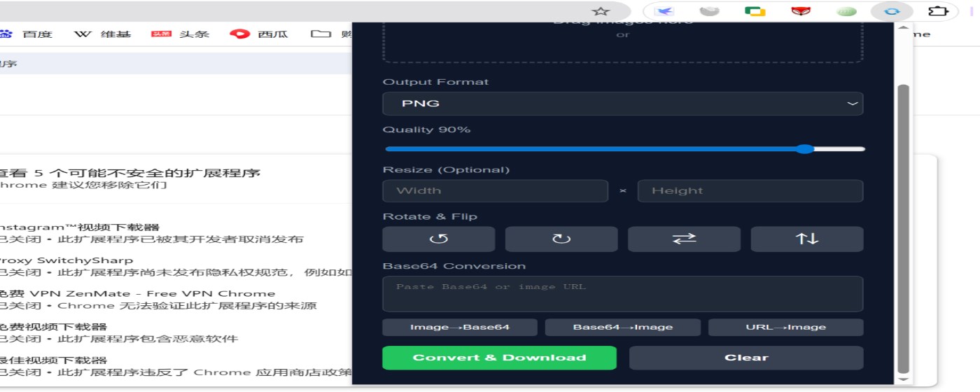Click the URL→Image button

point(785,328)
